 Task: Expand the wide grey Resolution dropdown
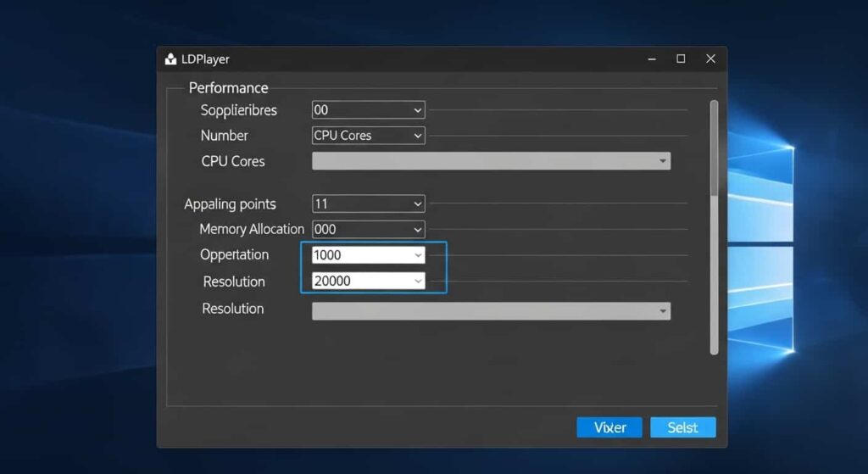(x=491, y=310)
